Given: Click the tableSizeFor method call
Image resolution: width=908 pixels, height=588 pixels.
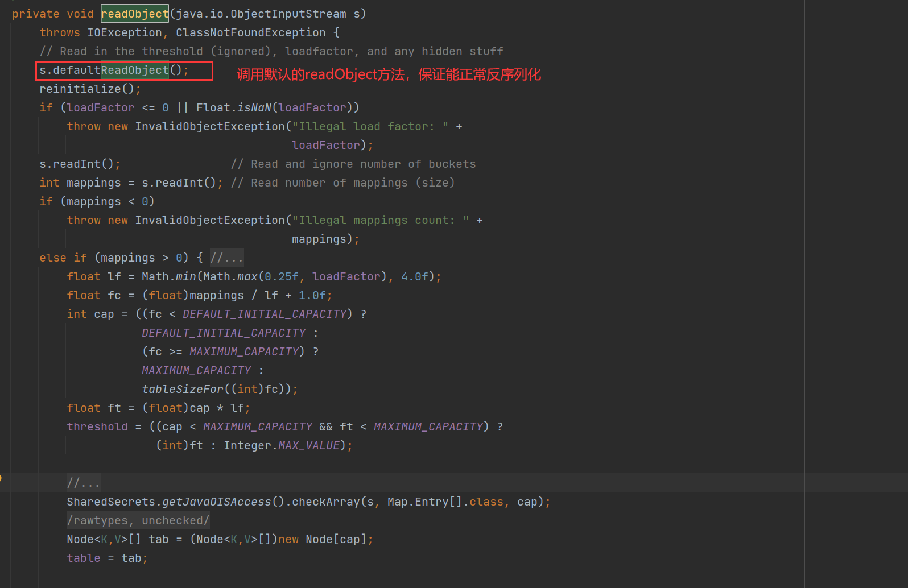Looking at the screenshot, I should point(183,389).
